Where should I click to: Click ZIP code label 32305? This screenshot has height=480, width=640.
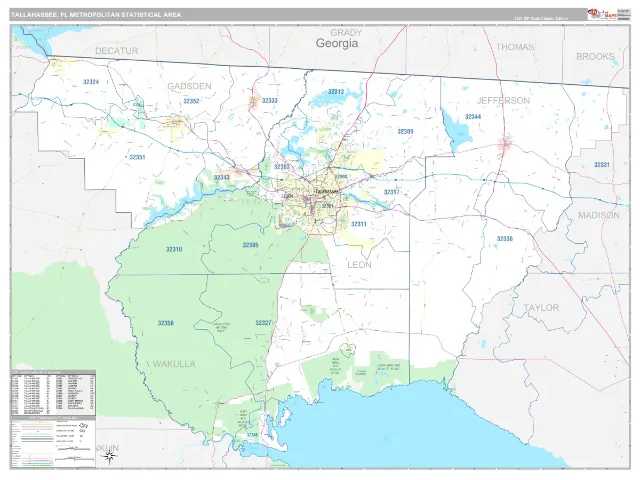[x=250, y=245]
